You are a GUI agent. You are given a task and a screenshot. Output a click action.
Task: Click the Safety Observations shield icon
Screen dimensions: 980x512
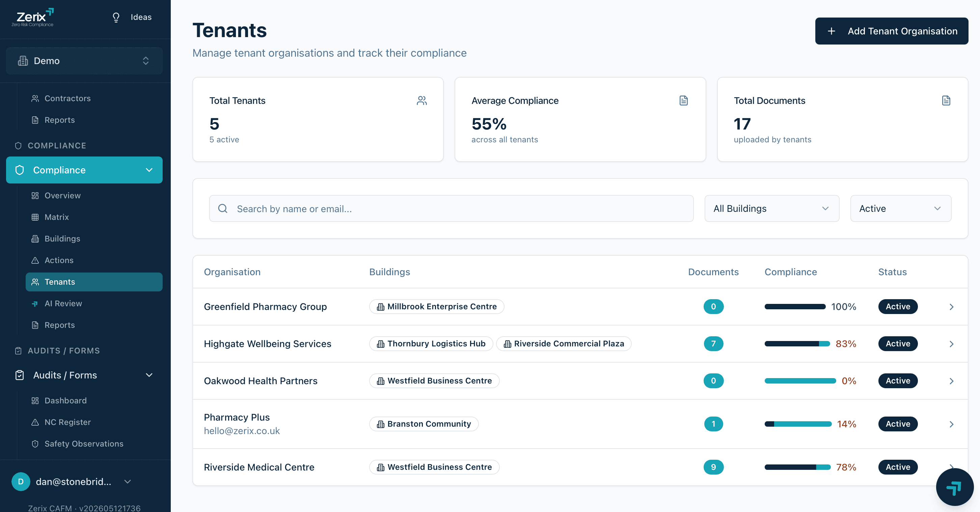click(x=35, y=444)
